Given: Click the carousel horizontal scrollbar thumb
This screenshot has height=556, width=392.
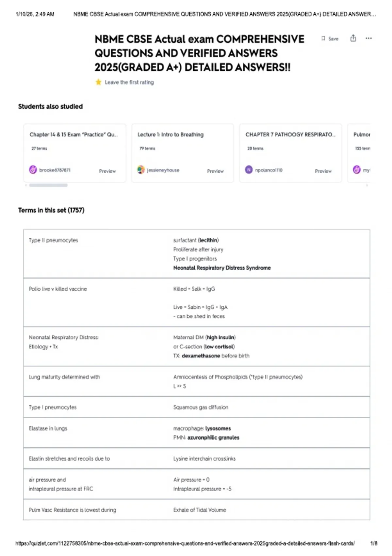Looking at the screenshot, I should click(x=48, y=185).
